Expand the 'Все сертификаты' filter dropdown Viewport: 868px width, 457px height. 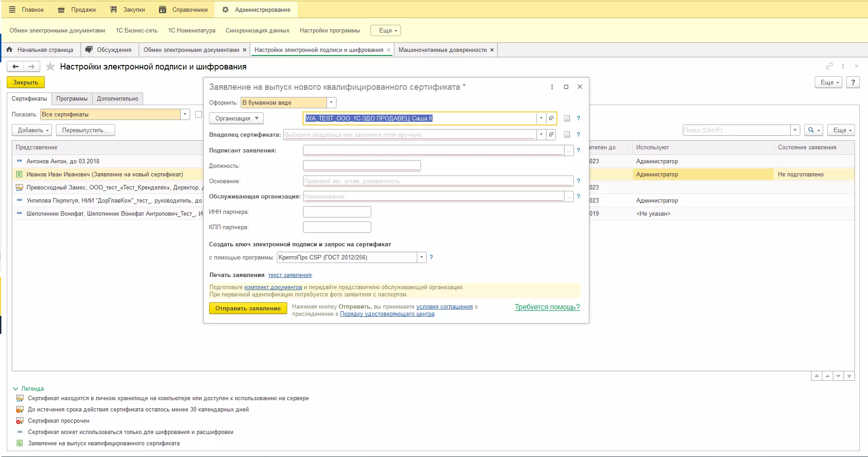click(x=185, y=114)
